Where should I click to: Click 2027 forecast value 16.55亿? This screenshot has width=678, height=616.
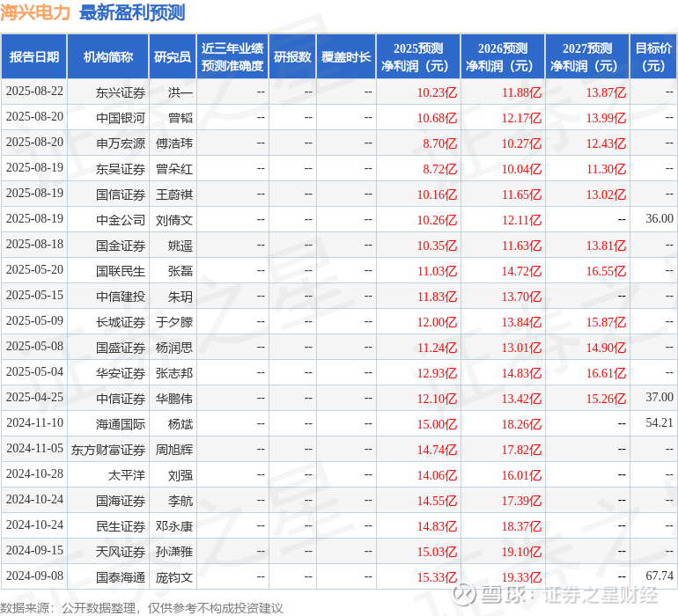tap(606, 271)
